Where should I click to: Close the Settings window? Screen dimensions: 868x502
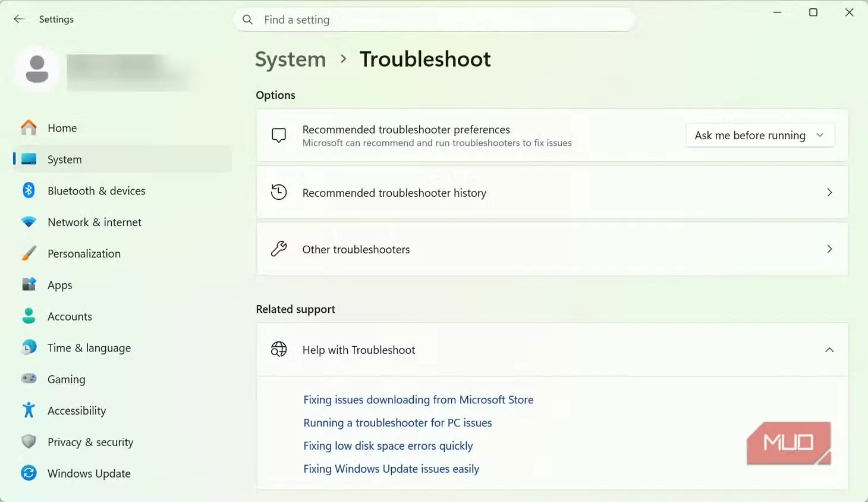pyautogui.click(x=850, y=12)
